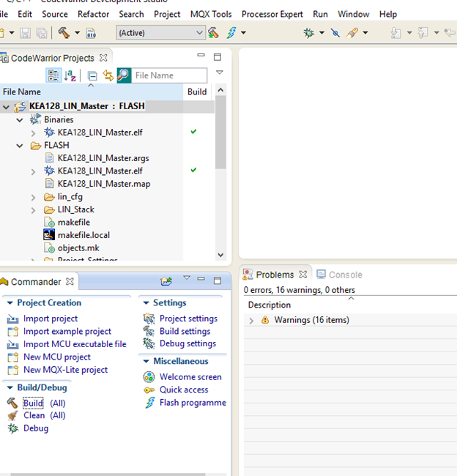457x476 pixels.
Task: Toggle build checkmark for Binaries KEA128_LIN_Master.elf
Action: (193, 132)
